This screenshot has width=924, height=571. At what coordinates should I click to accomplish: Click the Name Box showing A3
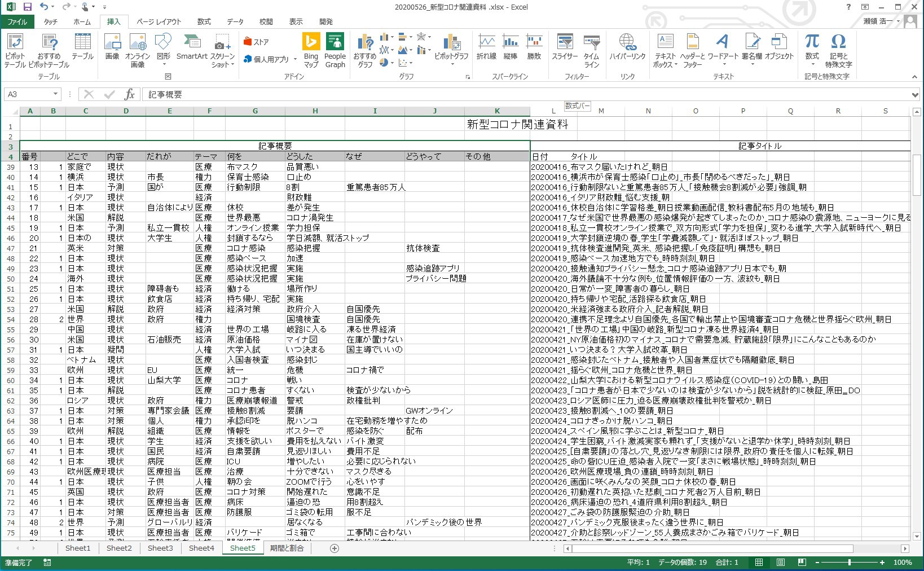tap(28, 94)
